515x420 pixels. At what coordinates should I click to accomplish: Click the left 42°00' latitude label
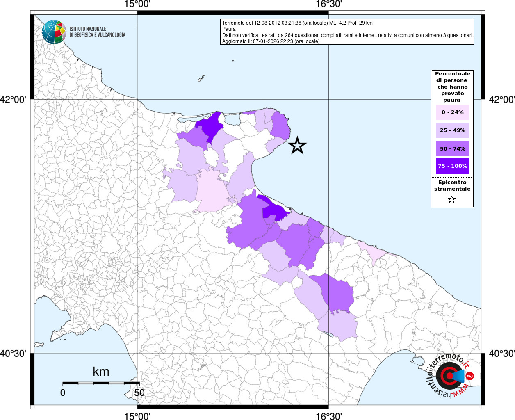click(13, 100)
